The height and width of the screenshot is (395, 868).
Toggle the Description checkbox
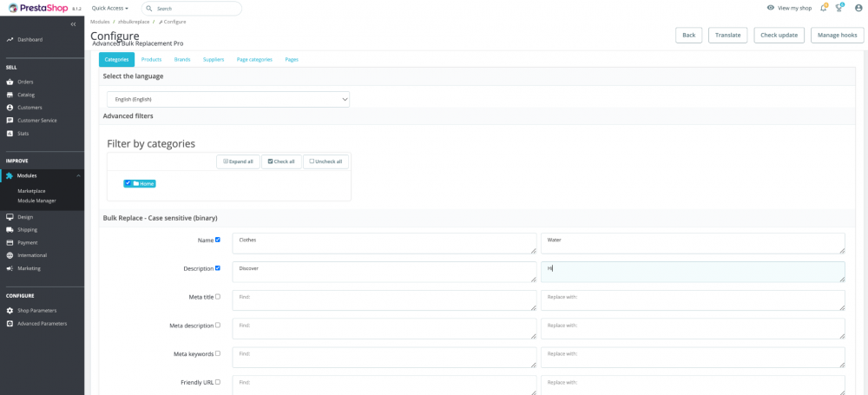tap(218, 268)
